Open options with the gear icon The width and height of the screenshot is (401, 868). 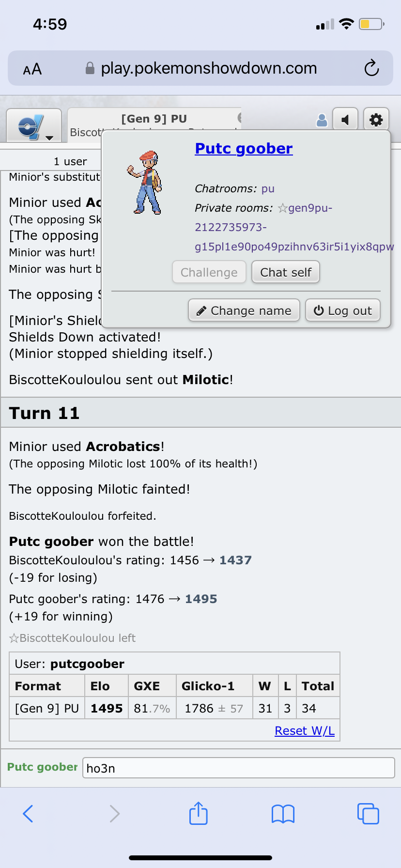point(376,120)
